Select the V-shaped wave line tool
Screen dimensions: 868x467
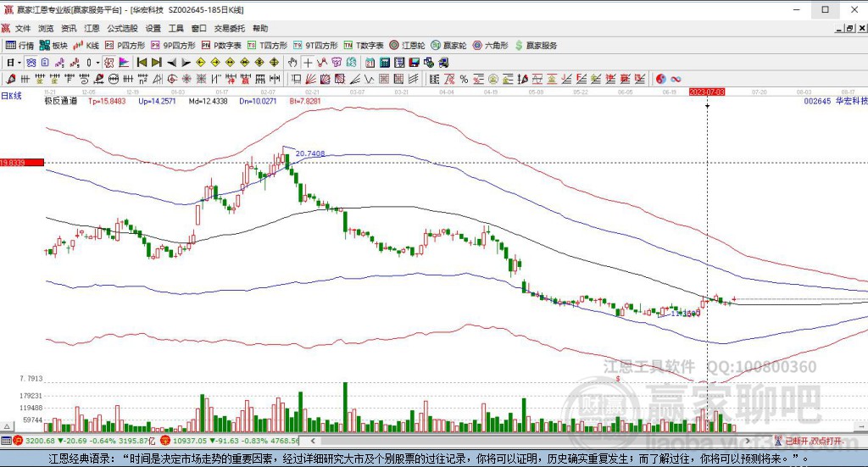369,79
